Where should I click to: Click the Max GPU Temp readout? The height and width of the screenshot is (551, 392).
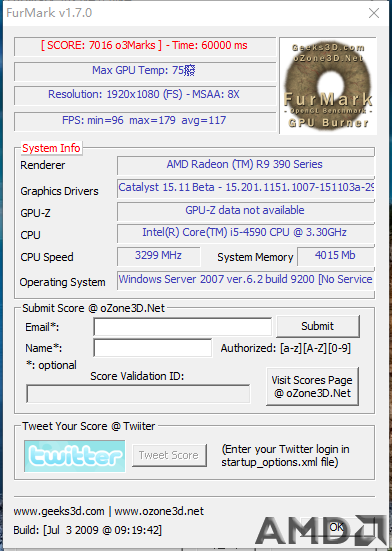point(145,71)
